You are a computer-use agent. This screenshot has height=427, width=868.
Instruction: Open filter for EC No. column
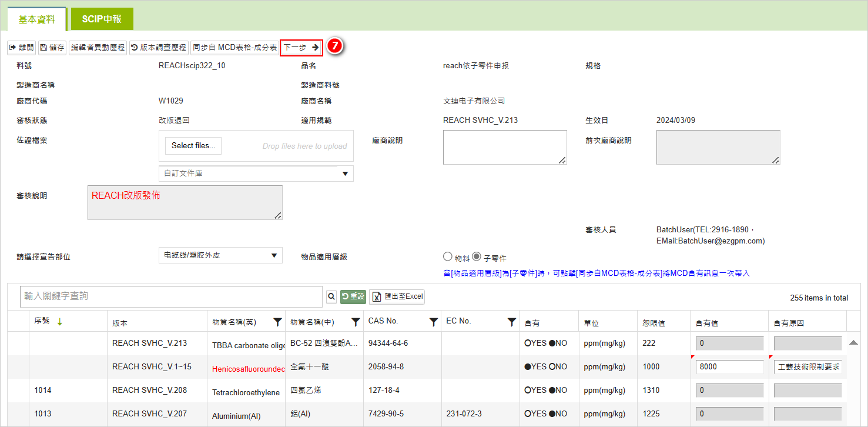pos(512,322)
